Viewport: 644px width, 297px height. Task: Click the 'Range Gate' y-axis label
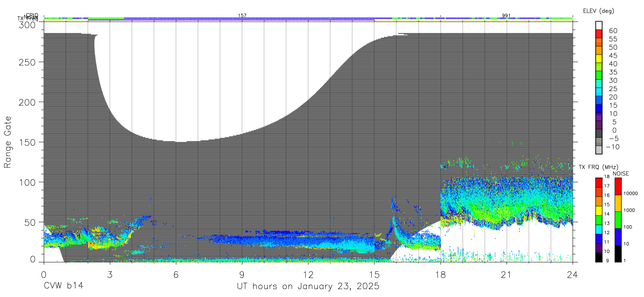coord(7,141)
